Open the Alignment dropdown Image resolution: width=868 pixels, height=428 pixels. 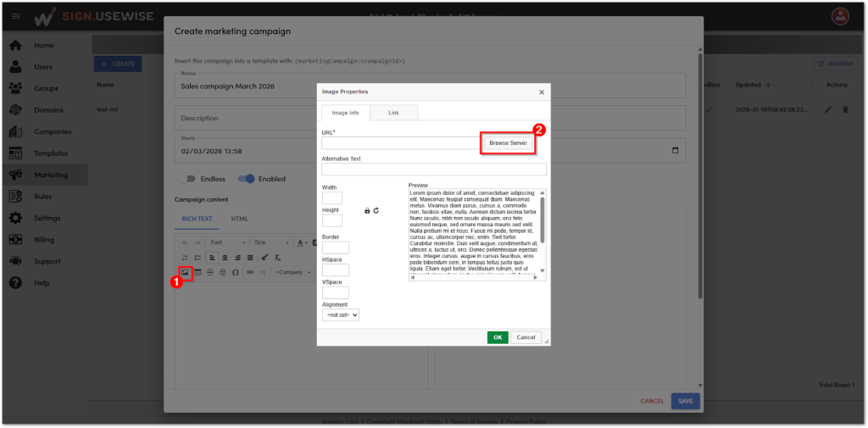(x=341, y=314)
